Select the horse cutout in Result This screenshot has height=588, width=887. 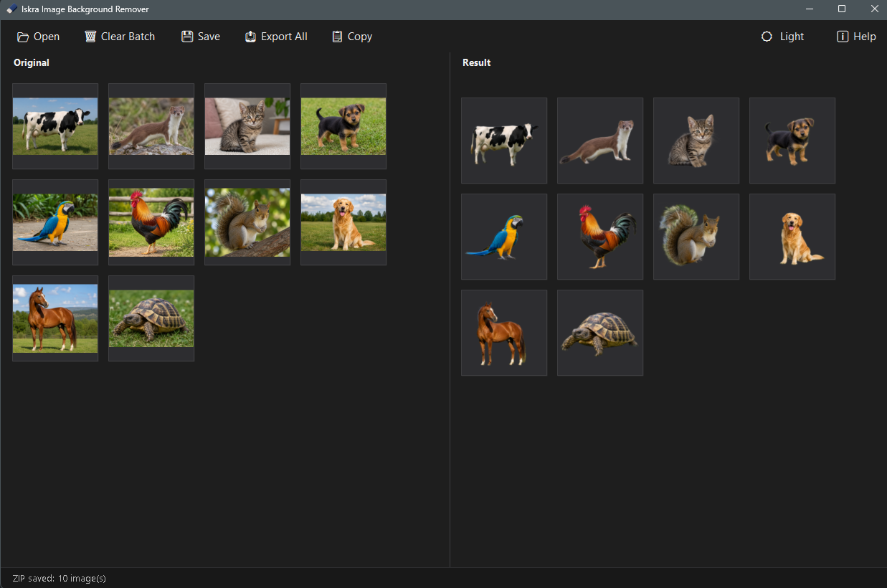pos(504,333)
